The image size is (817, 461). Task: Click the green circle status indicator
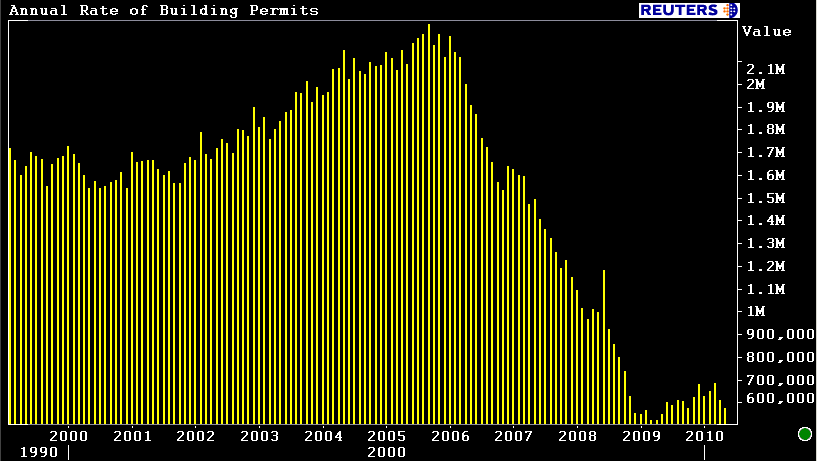pyautogui.click(x=804, y=433)
